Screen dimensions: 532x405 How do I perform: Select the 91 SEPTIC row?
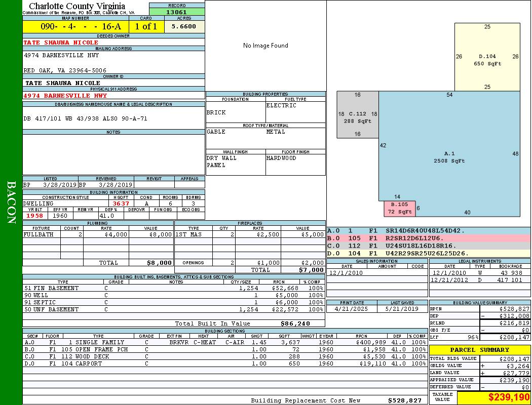pos(174,302)
